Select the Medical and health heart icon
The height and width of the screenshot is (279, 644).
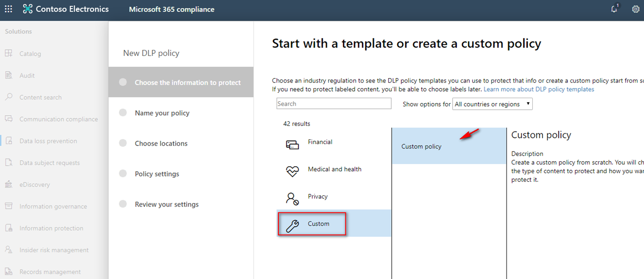click(293, 171)
